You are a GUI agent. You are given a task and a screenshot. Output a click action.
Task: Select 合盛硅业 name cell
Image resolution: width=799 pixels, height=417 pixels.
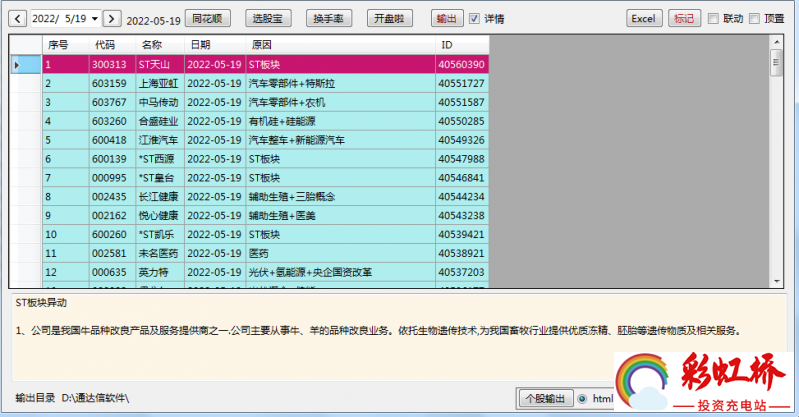[160, 121]
